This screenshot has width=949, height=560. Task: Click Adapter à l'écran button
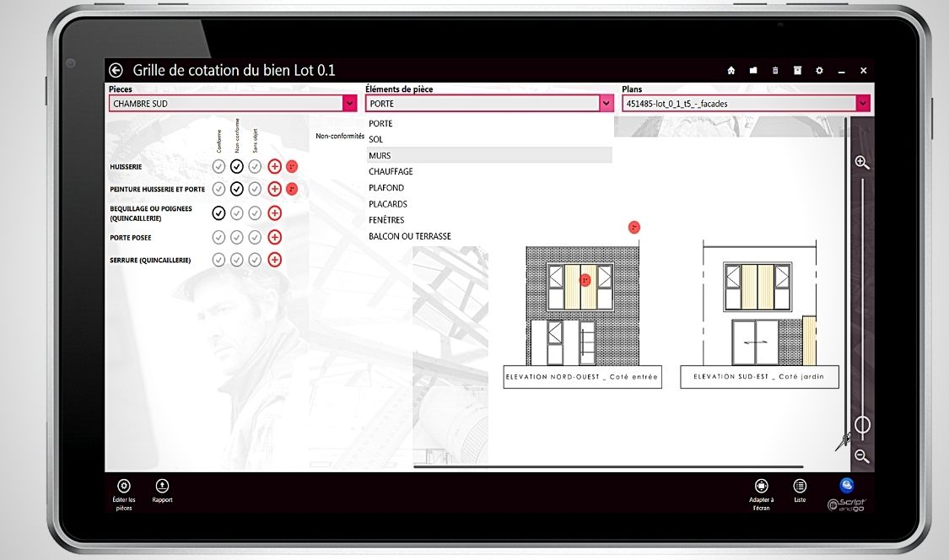pyautogui.click(x=761, y=486)
